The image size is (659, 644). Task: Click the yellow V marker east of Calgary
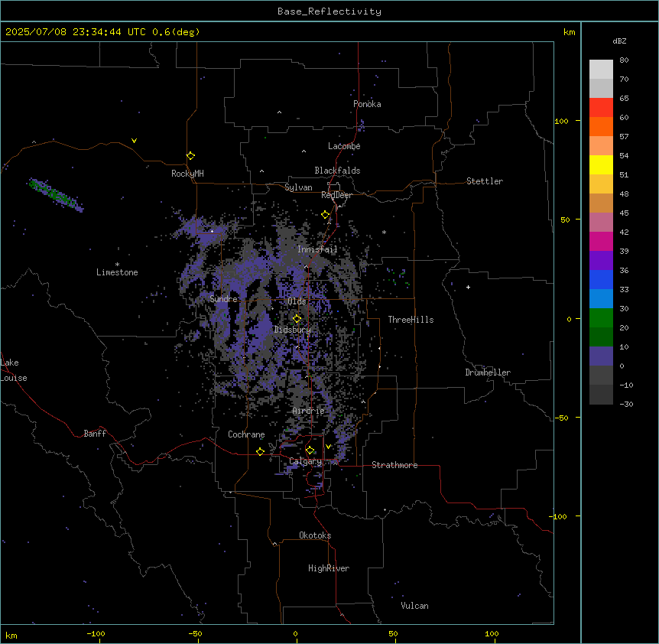click(x=328, y=447)
